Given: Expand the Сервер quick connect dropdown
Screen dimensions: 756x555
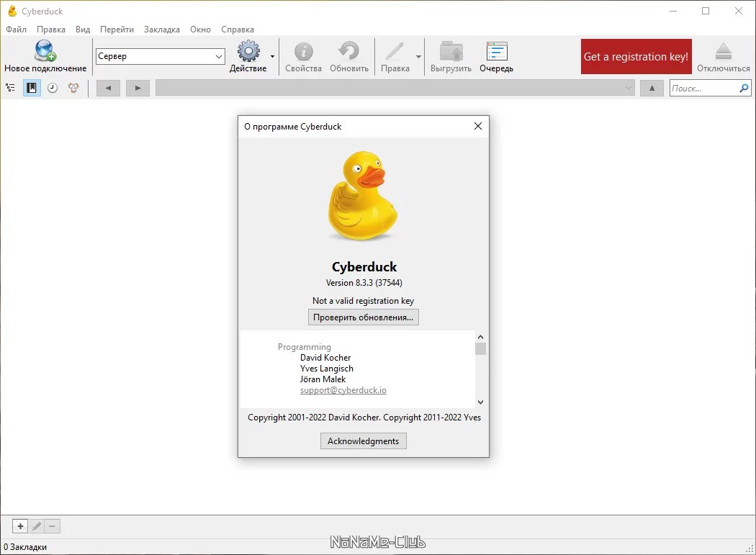Looking at the screenshot, I should click(218, 56).
